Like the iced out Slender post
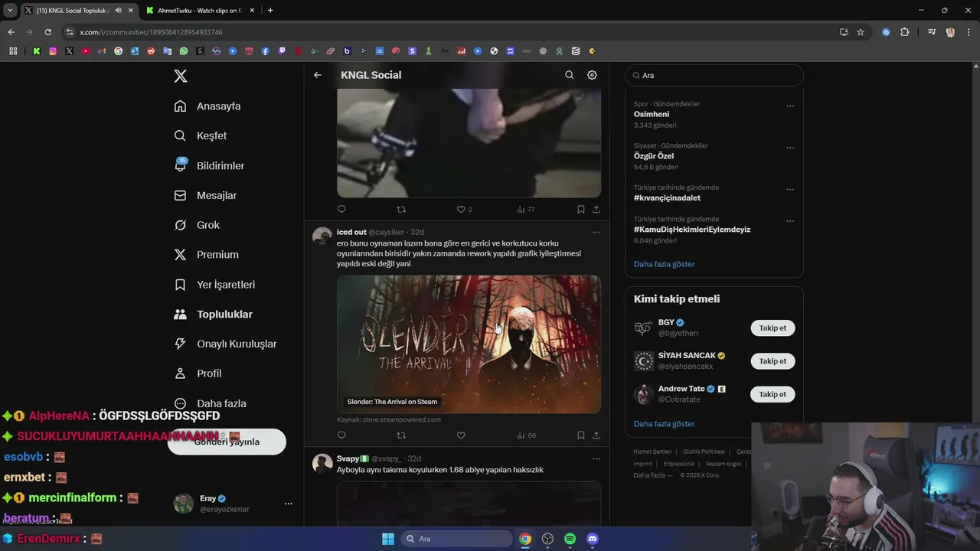 [461, 435]
